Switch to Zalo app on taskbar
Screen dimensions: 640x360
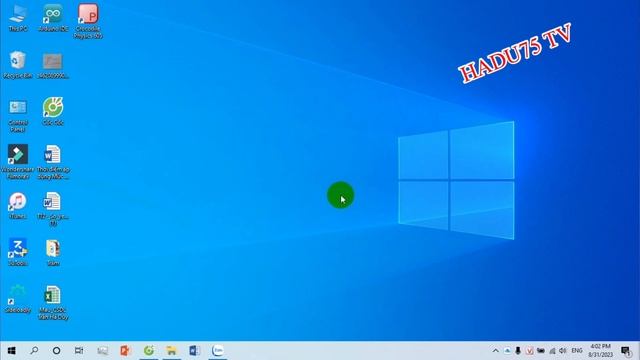(218, 351)
